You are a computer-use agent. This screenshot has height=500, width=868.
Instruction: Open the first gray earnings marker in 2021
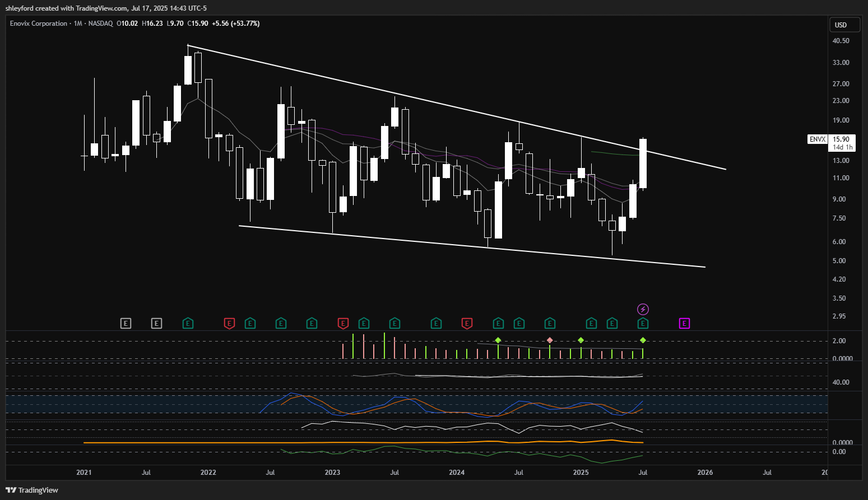(126, 323)
